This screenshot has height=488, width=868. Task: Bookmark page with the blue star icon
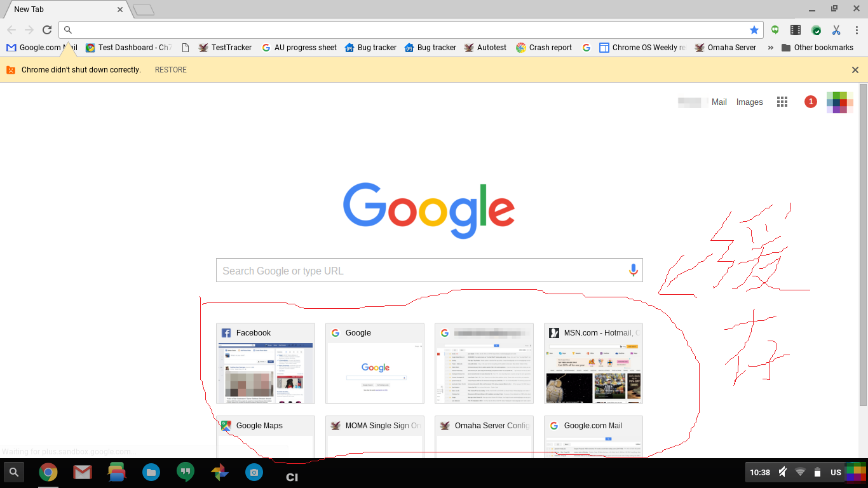click(x=754, y=30)
